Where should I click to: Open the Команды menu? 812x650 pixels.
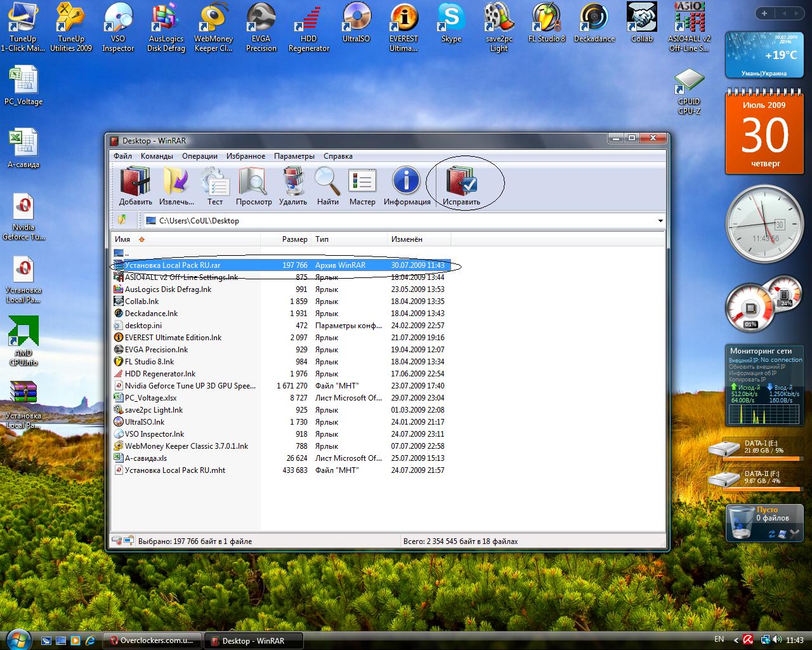[157, 156]
